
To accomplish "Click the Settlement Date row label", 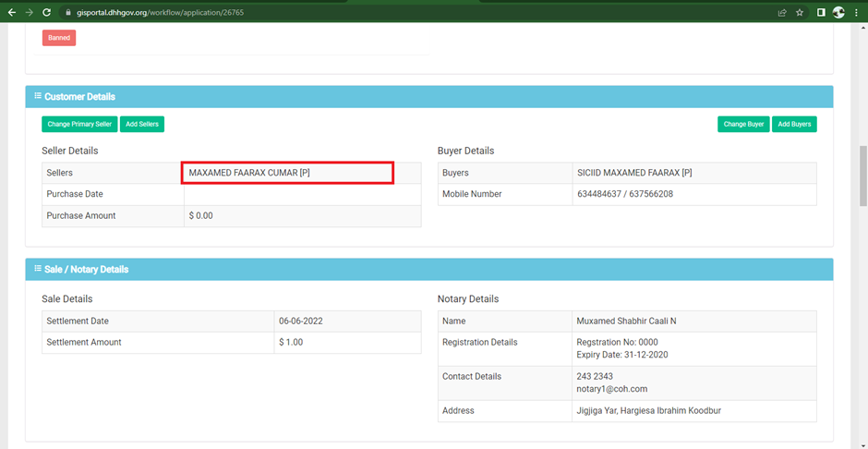I will pyautogui.click(x=78, y=321).
